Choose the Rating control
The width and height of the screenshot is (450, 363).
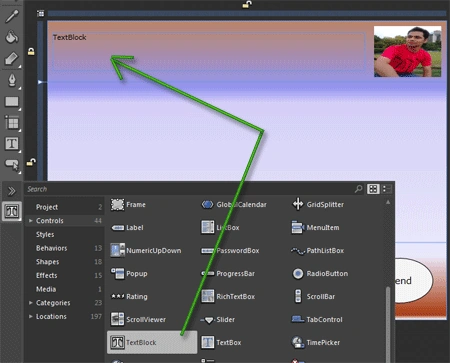point(129,296)
